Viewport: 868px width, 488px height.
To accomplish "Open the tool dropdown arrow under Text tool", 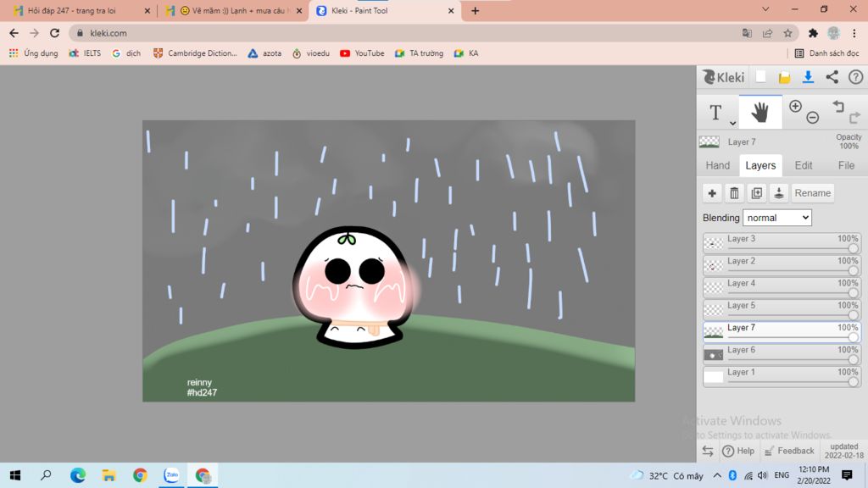I will click(x=732, y=124).
